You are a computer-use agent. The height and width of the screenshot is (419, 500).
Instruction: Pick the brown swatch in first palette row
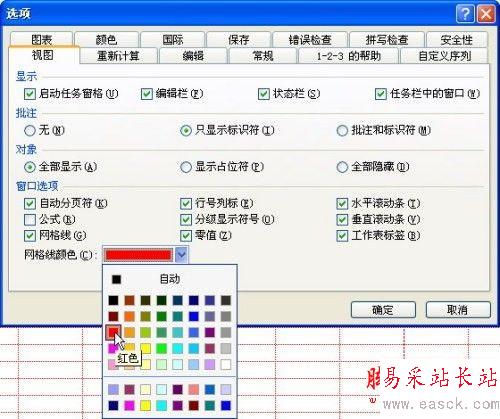(x=129, y=300)
